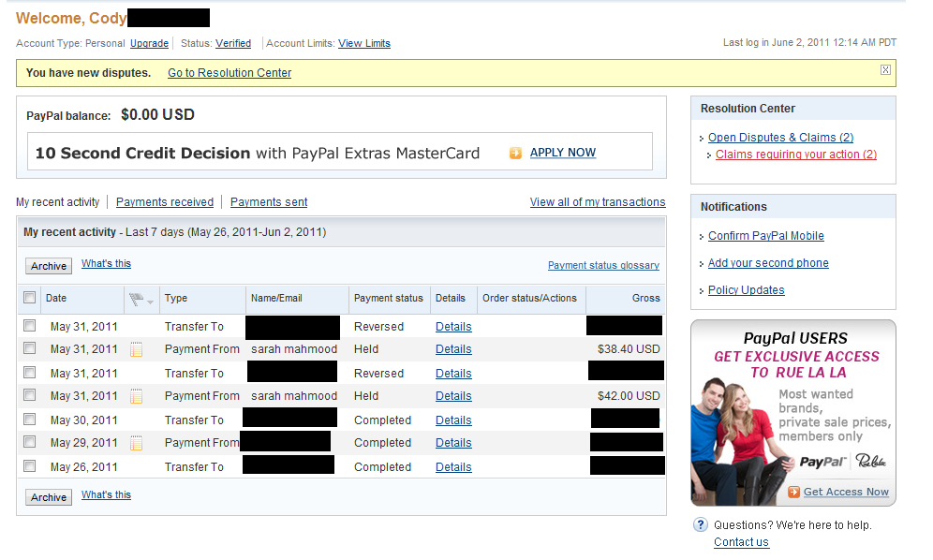Check the checkbox for the May 30 transfer row
This screenshot has width=933, height=560.
point(29,419)
